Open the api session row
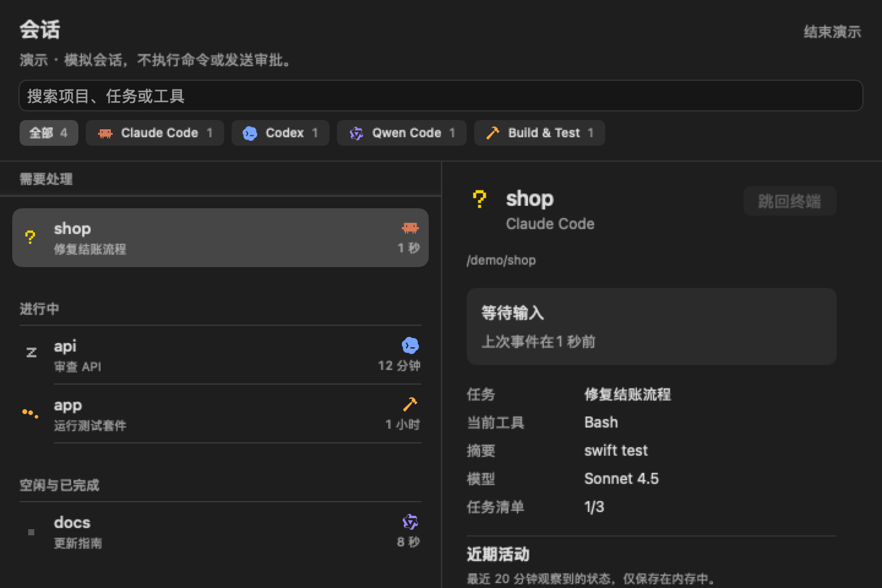This screenshot has width=882, height=588. pos(221,355)
